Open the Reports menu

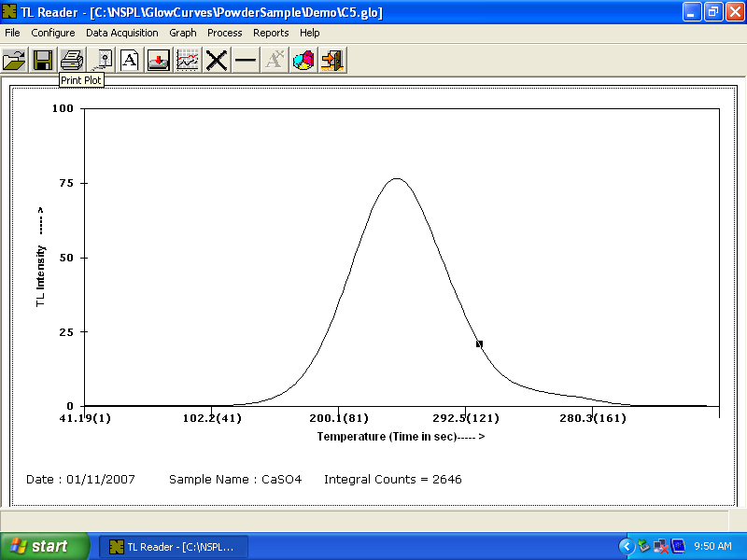[272, 33]
